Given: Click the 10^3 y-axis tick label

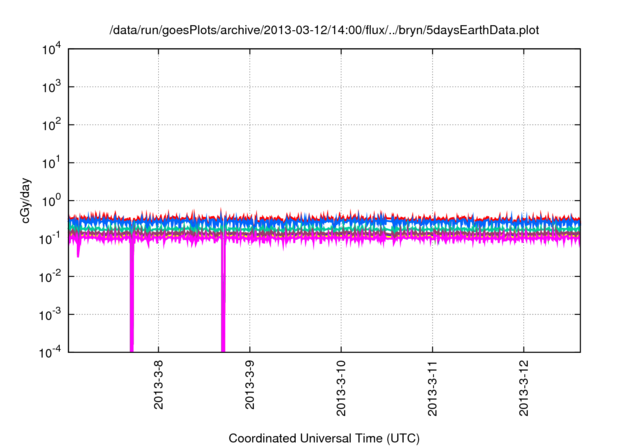Looking at the screenshot, I should click(51, 87).
